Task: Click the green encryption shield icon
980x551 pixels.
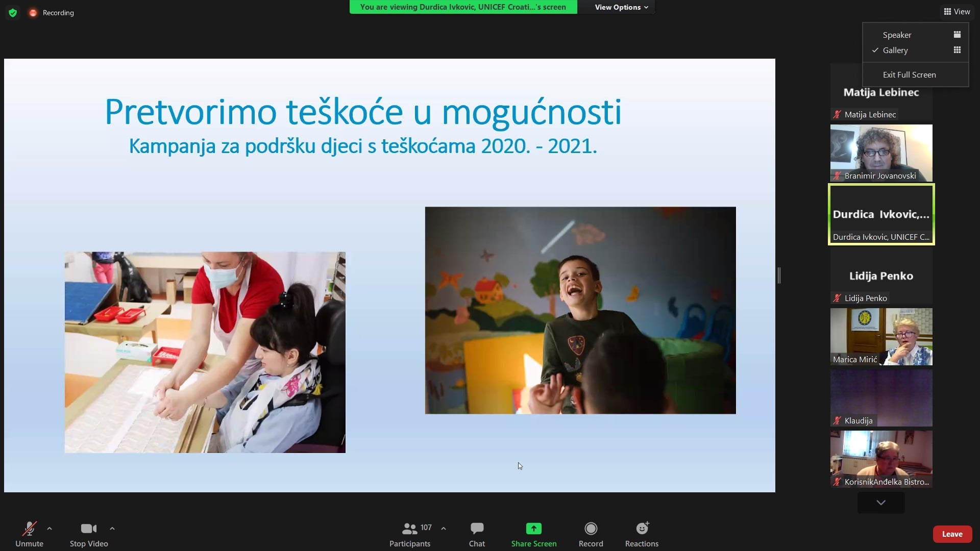Action: [13, 13]
